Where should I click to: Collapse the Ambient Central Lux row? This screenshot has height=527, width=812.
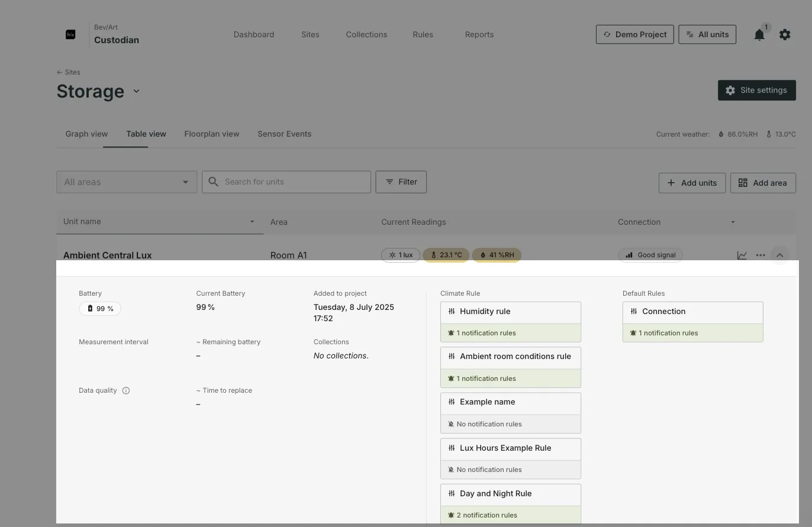tap(779, 256)
